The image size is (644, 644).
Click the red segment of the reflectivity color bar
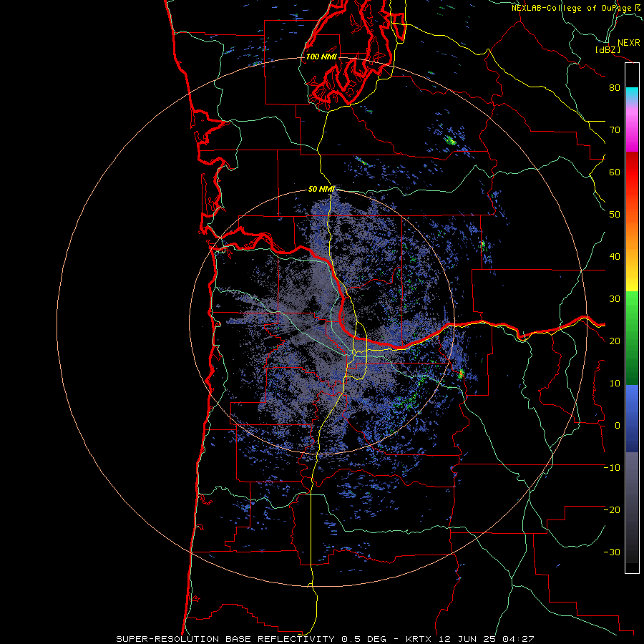pos(632,172)
